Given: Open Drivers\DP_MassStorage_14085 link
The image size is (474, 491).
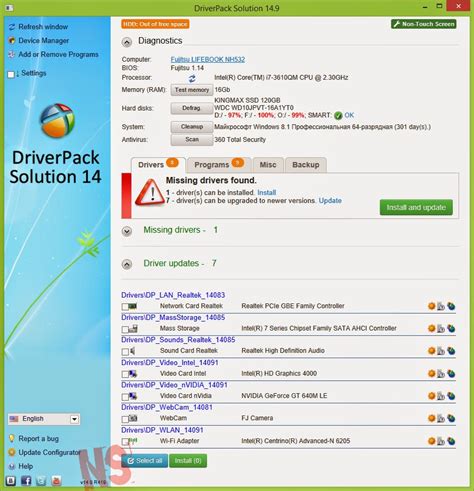Looking at the screenshot, I should point(173,317).
